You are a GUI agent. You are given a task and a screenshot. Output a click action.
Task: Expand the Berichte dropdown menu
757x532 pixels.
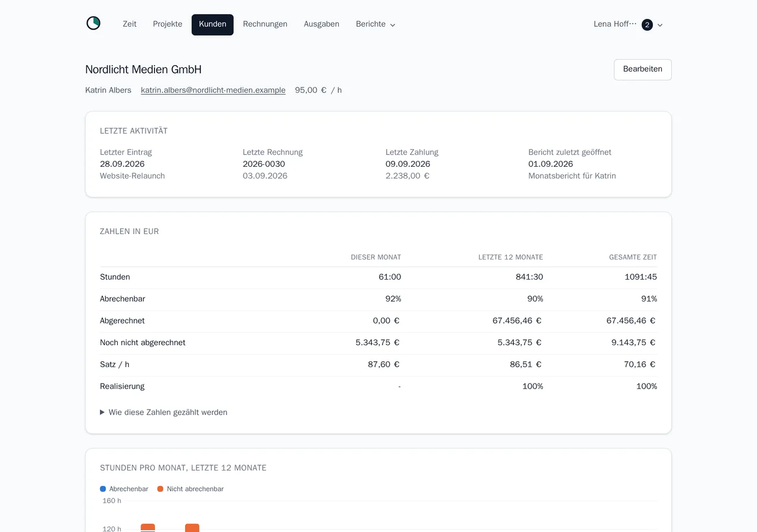click(376, 24)
